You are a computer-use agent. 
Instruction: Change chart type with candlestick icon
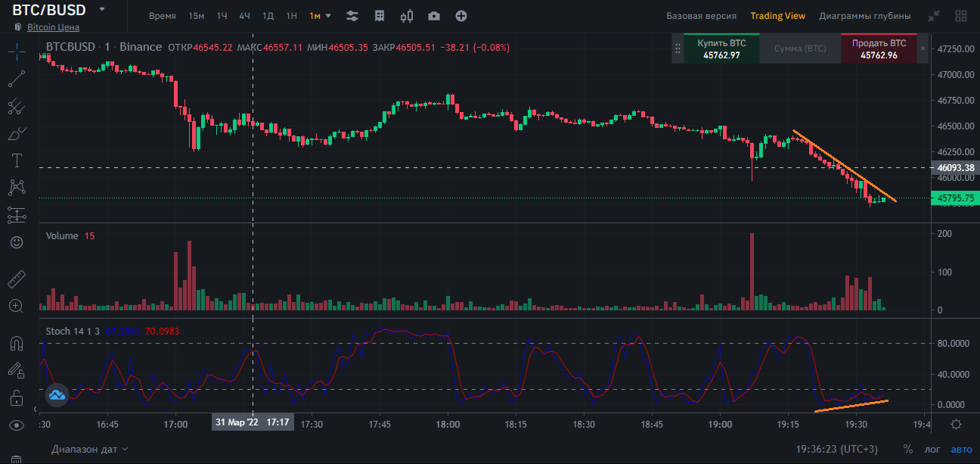(x=407, y=16)
